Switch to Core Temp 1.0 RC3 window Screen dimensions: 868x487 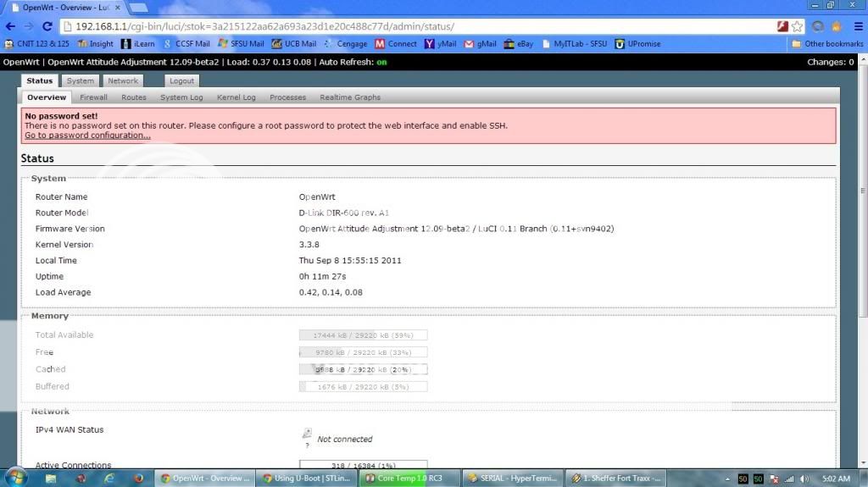coord(409,479)
